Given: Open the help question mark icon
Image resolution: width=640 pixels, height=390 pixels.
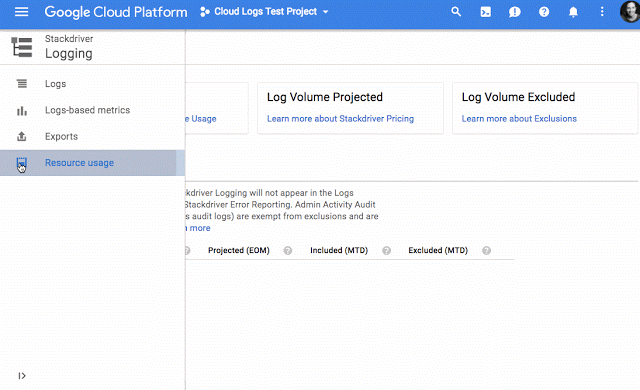Looking at the screenshot, I should point(544,12).
